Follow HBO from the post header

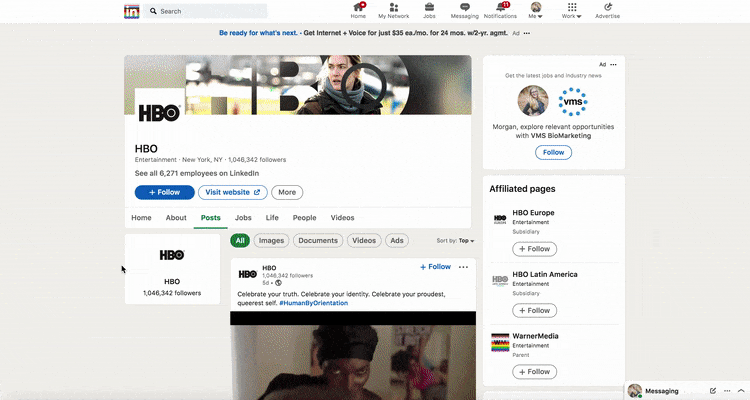(435, 267)
